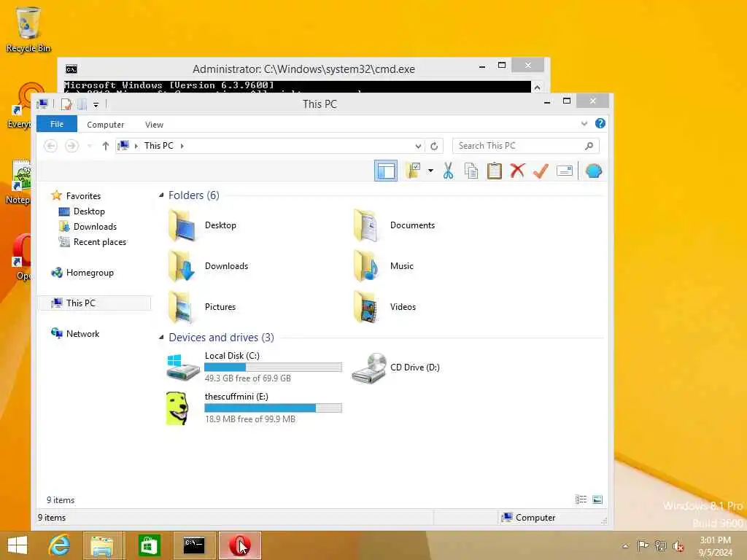Click cmd.exe window title bar icon
The width and height of the screenshot is (747, 560).
pos(71,69)
